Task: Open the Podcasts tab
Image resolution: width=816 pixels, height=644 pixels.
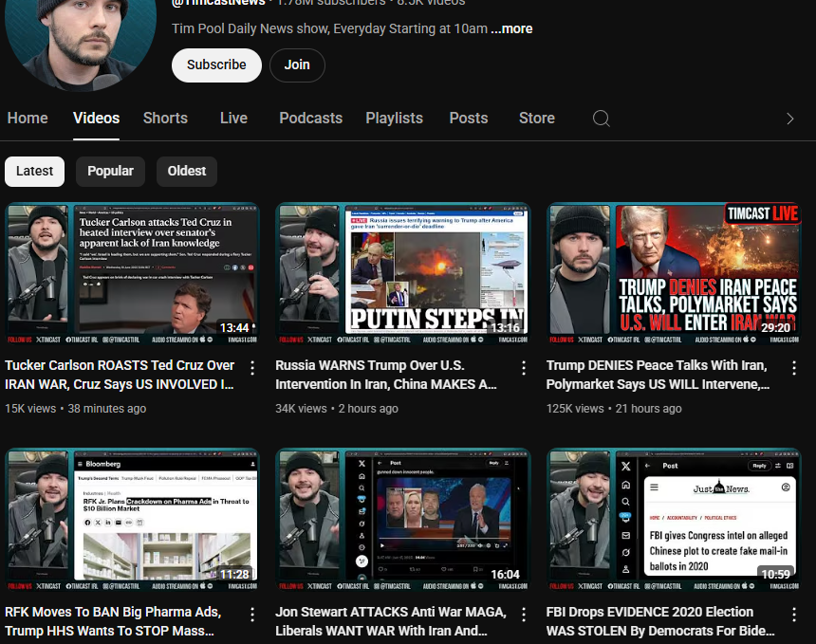Action: (x=310, y=119)
